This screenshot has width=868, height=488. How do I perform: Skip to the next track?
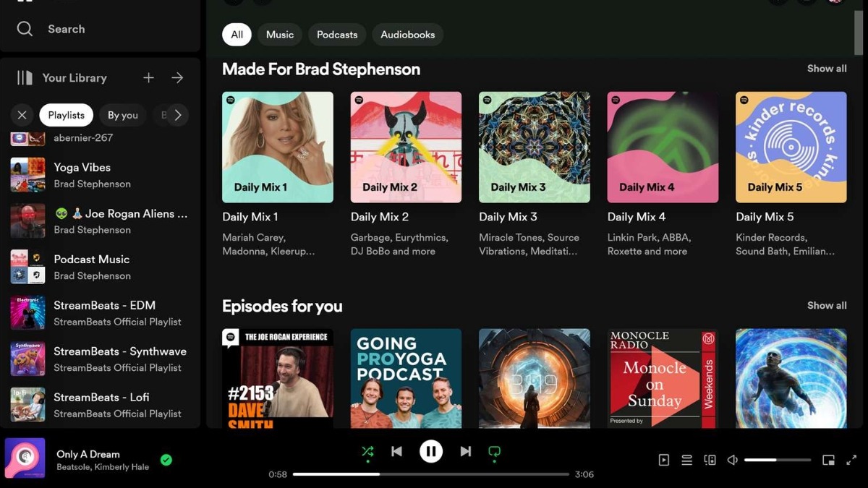466,452
